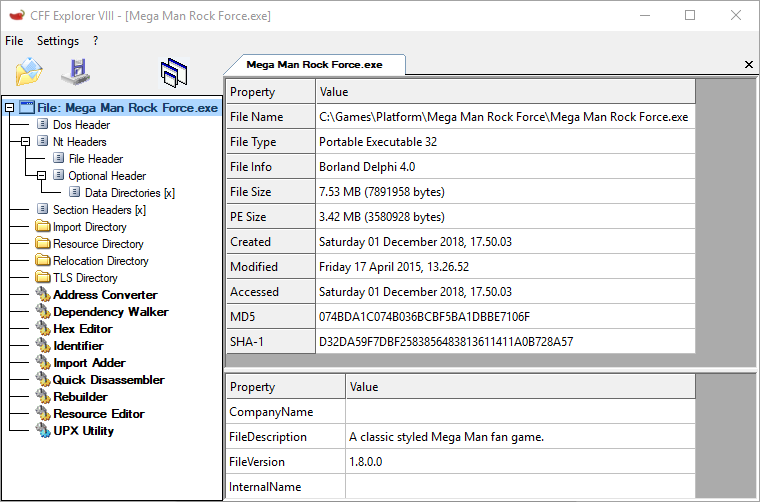
Task: Open the Resource Directory folder
Action: tap(98, 244)
